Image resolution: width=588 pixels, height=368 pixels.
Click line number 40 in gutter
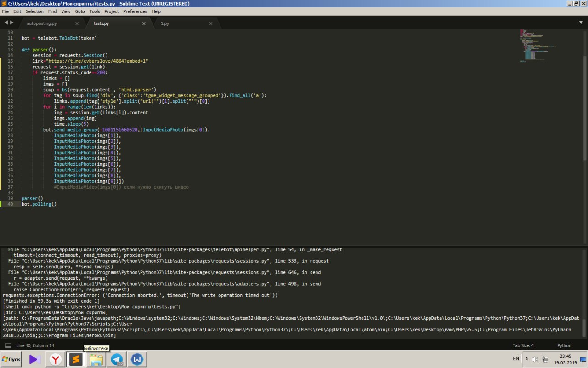tap(10, 204)
